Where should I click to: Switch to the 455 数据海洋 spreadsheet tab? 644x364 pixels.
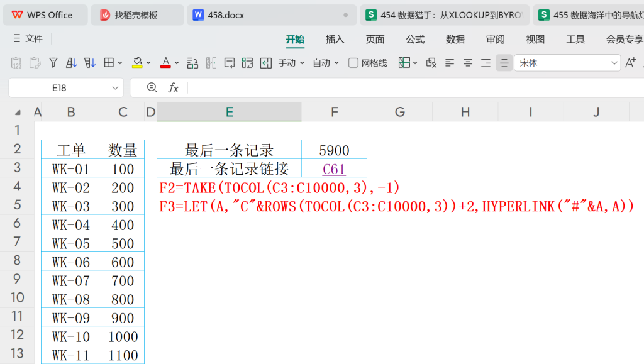tap(588, 15)
